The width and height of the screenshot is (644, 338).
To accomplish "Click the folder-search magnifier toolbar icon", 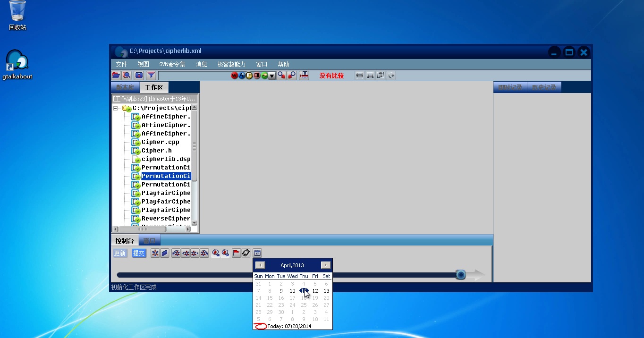I will pyautogui.click(x=127, y=75).
